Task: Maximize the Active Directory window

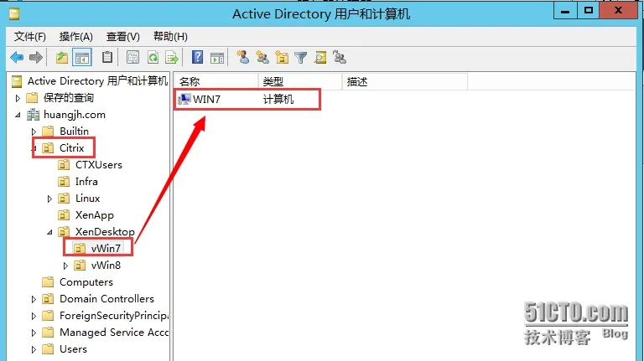Action: 588,11
